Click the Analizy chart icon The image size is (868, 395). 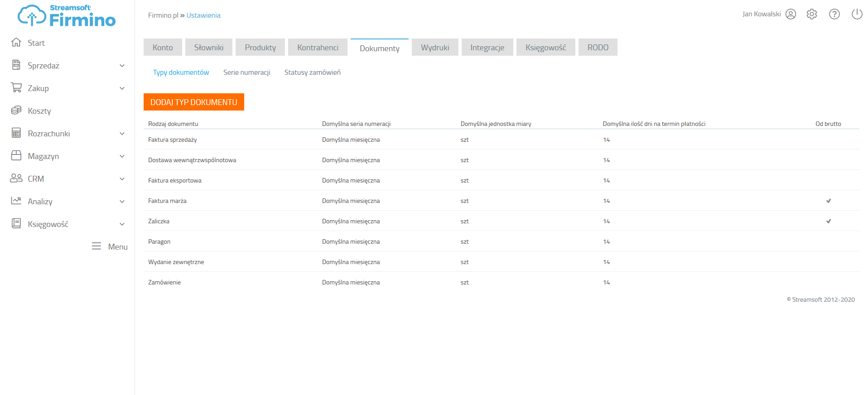(x=16, y=201)
